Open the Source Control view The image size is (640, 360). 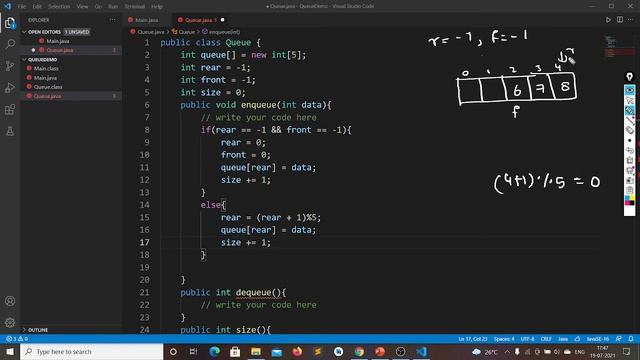pyautogui.click(x=10, y=66)
